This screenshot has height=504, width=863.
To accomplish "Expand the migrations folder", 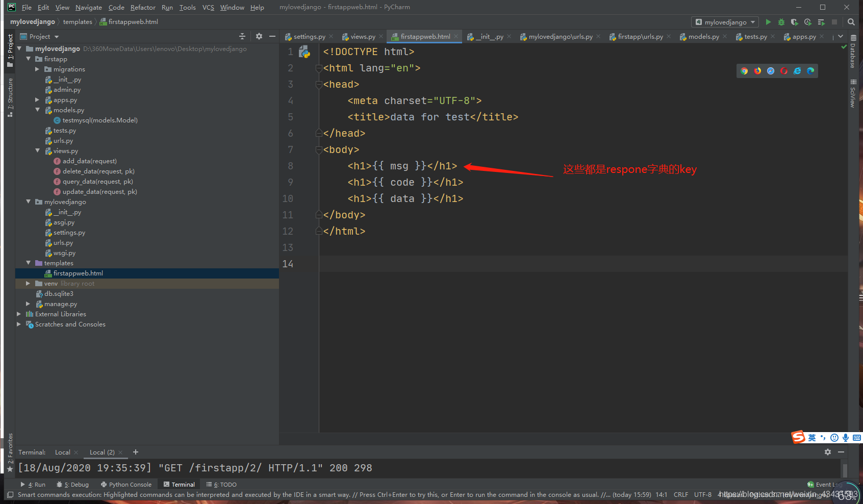I will click(x=37, y=69).
